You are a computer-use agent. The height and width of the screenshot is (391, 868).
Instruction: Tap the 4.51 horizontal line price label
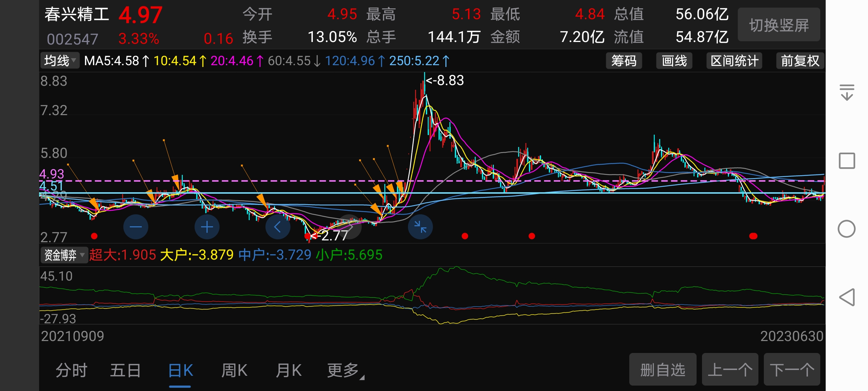pyautogui.click(x=51, y=186)
